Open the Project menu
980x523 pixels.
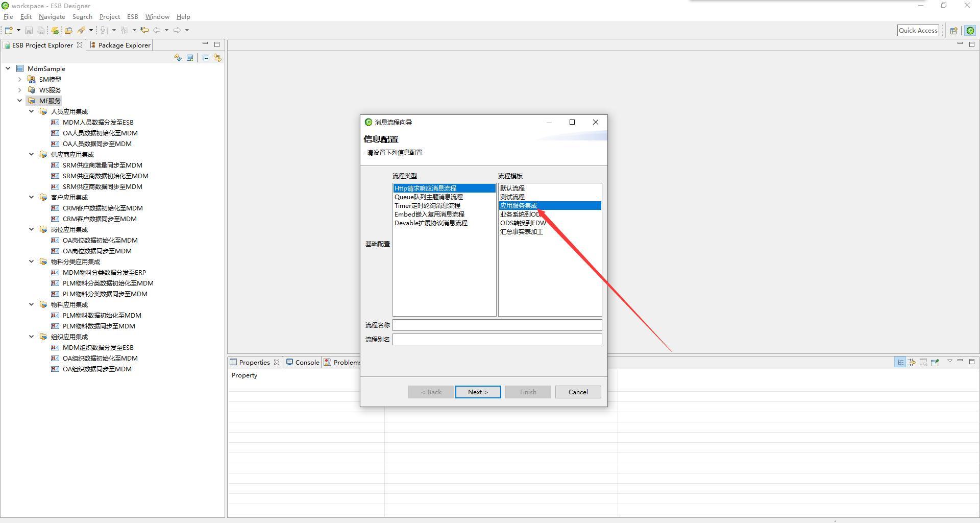(x=109, y=17)
